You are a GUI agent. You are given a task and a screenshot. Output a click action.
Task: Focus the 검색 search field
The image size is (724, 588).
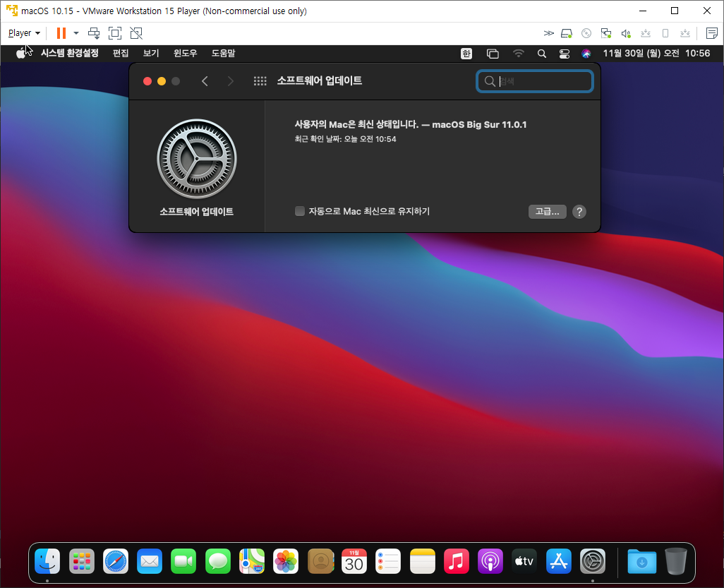click(535, 81)
